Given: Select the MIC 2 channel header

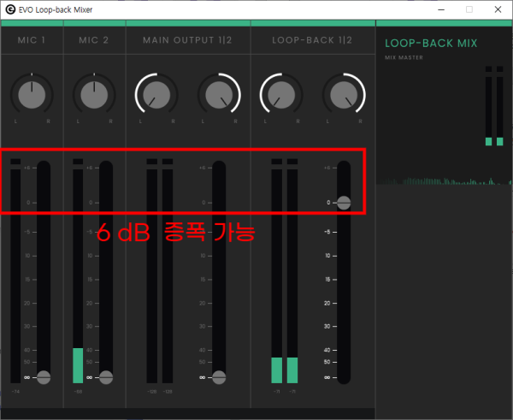Looking at the screenshot, I should [x=94, y=40].
